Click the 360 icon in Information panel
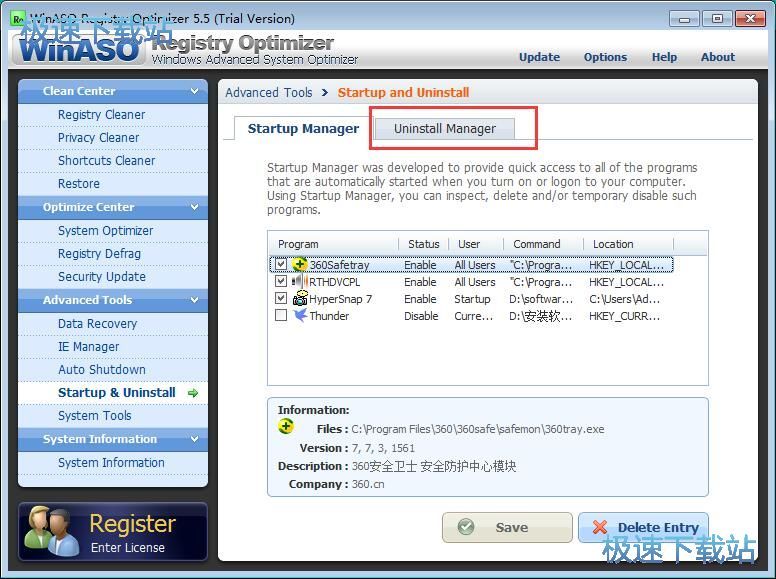Image resolution: width=776 pixels, height=579 pixels. 286,426
